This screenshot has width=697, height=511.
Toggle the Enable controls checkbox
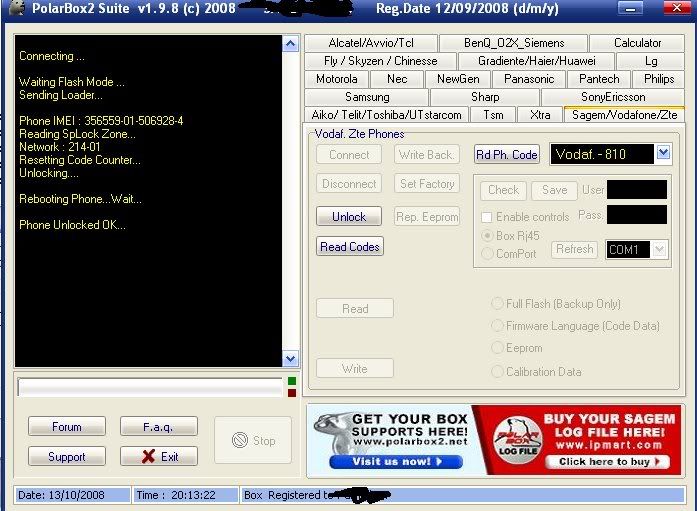487,217
